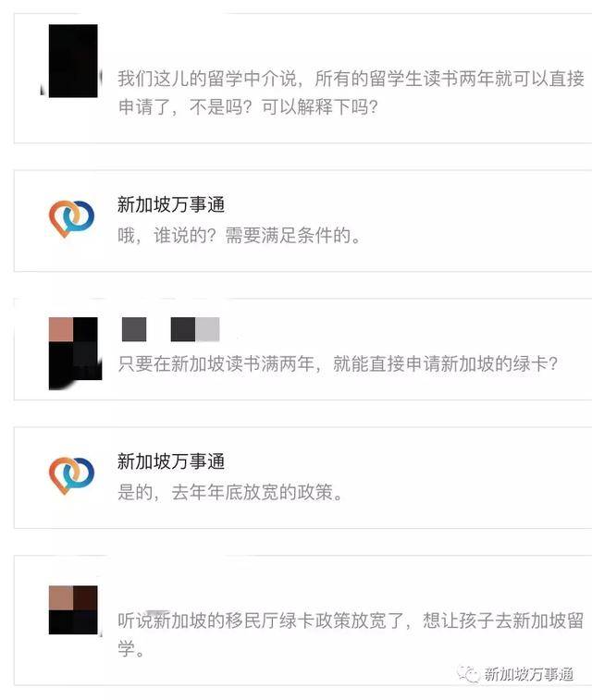The width and height of the screenshot is (592, 700).
Task: Click the dark gray block in the blurred username
Action: coord(134,329)
